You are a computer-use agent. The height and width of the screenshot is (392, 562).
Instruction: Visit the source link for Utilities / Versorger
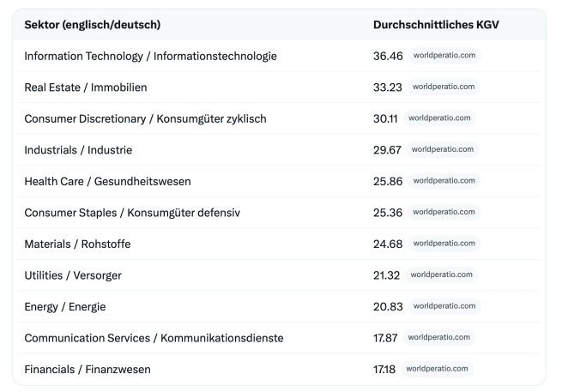click(442, 274)
